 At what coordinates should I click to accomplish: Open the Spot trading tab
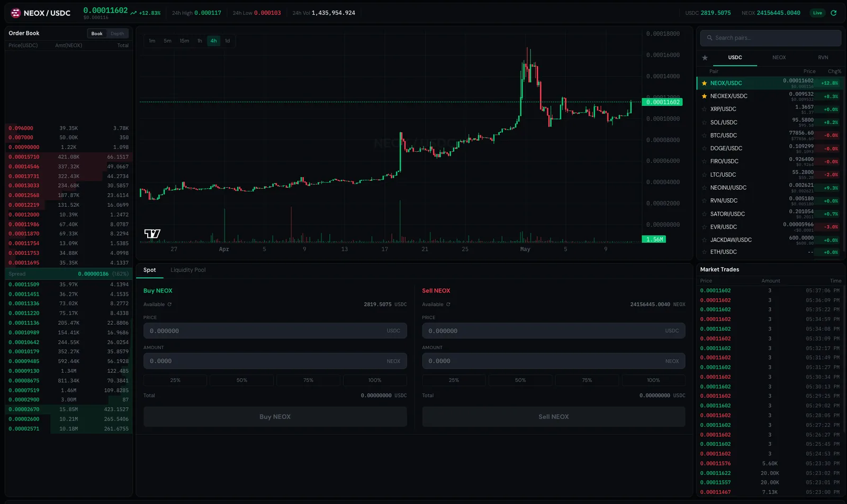(x=150, y=270)
